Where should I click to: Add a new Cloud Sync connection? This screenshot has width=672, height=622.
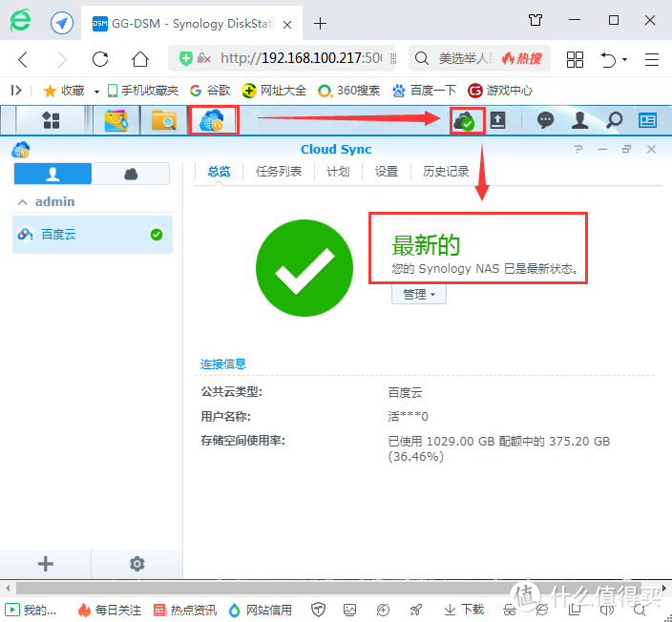click(46, 564)
